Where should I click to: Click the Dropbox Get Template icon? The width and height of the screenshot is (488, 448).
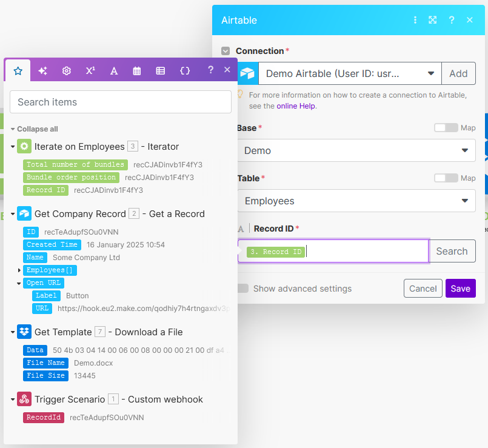(24, 332)
